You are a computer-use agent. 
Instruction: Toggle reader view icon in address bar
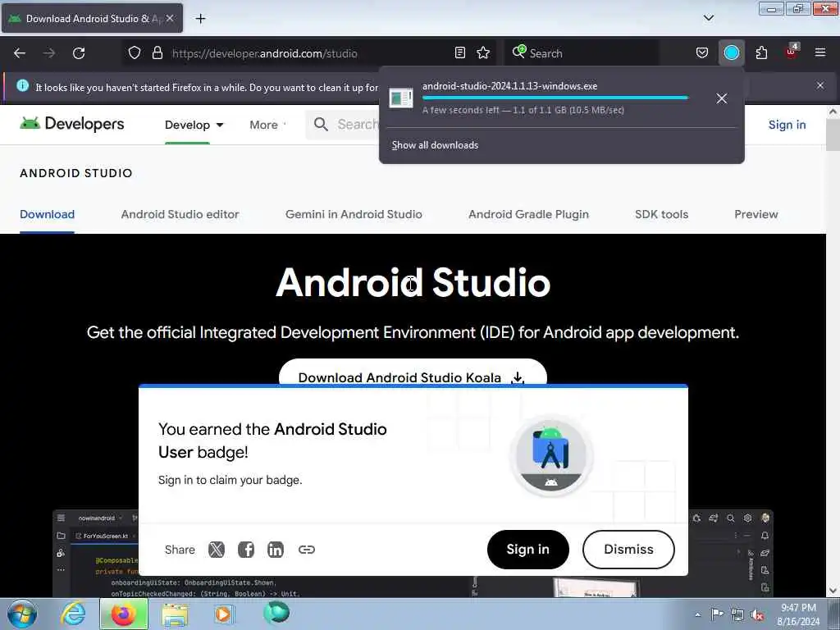click(x=459, y=53)
